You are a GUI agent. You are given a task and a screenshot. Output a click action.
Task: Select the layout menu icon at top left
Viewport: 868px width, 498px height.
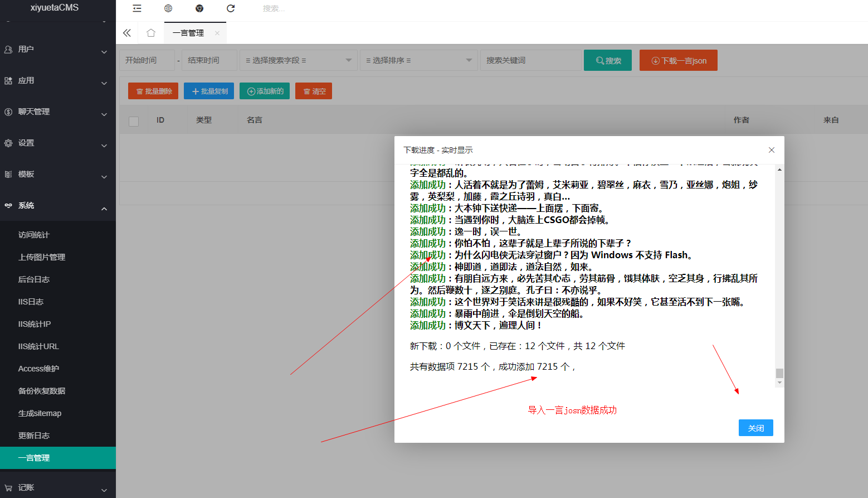pyautogui.click(x=137, y=8)
